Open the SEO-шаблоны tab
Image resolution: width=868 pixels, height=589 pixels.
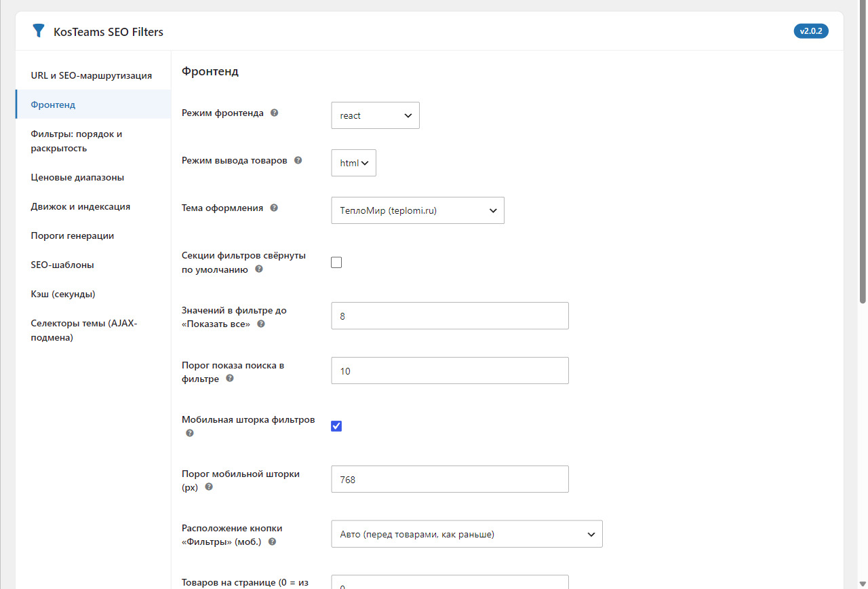pyautogui.click(x=94, y=265)
